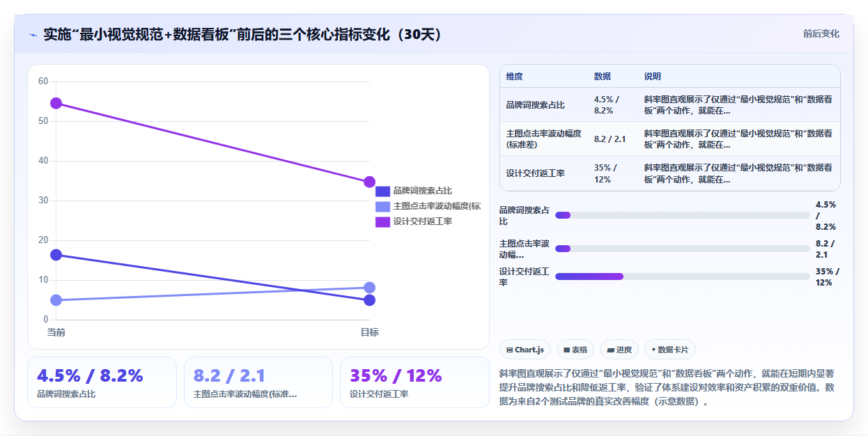Click the 设计交付返工率 progress bar

(682, 277)
